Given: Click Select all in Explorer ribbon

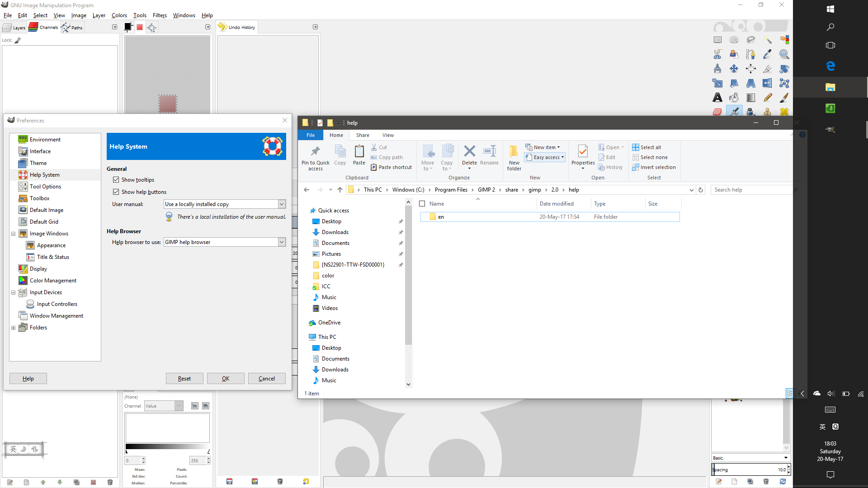Looking at the screenshot, I should coord(646,147).
